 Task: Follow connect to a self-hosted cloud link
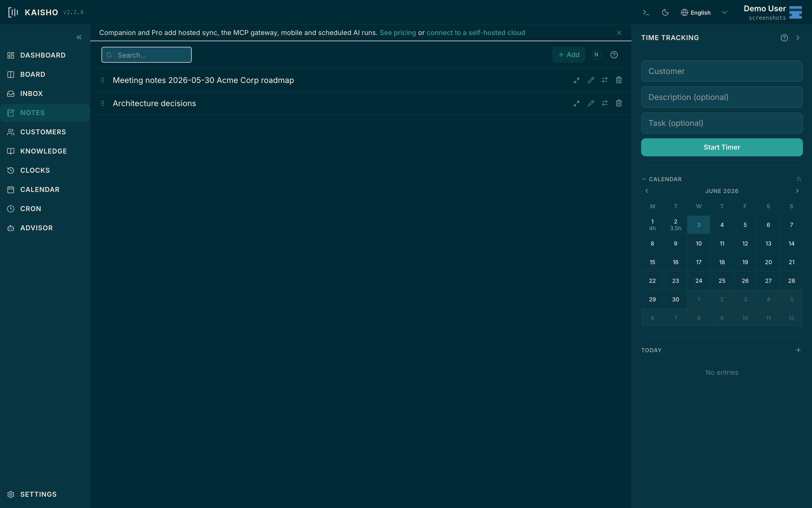click(476, 32)
